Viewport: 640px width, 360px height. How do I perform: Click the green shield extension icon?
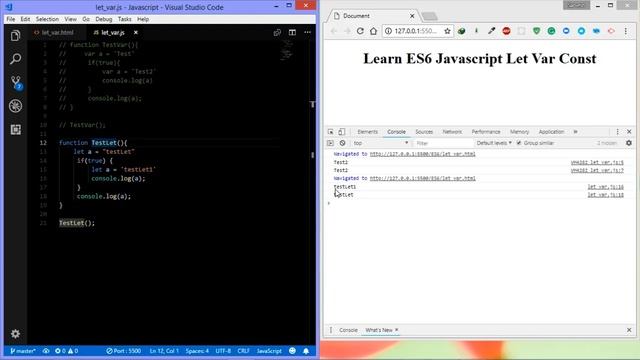coord(536,31)
